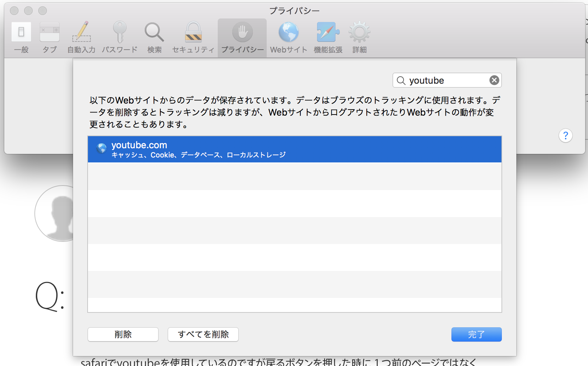Click the empty row below youtube.com
The height and width of the screenshot is (366, 588).
point(294,176)
